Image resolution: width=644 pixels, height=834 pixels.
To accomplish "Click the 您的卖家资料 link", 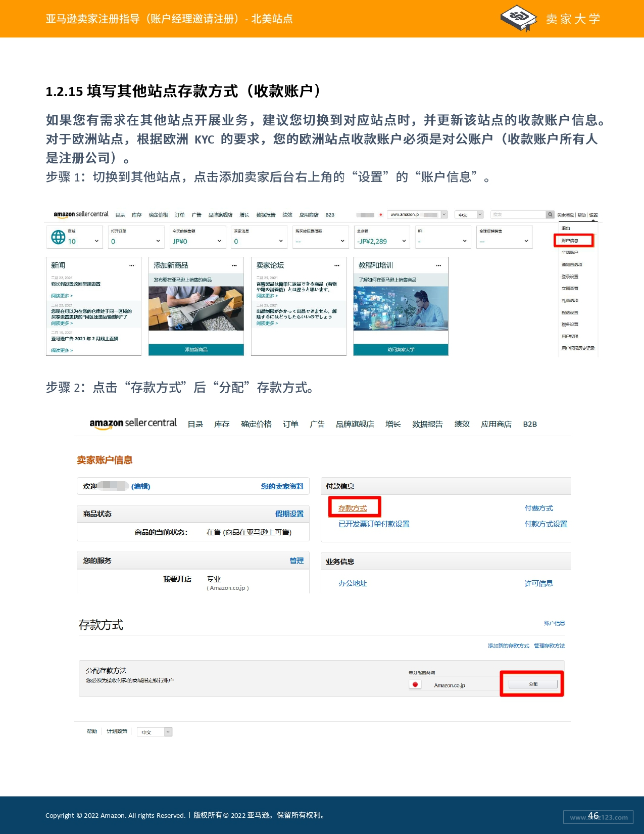I will coord(282,486).
